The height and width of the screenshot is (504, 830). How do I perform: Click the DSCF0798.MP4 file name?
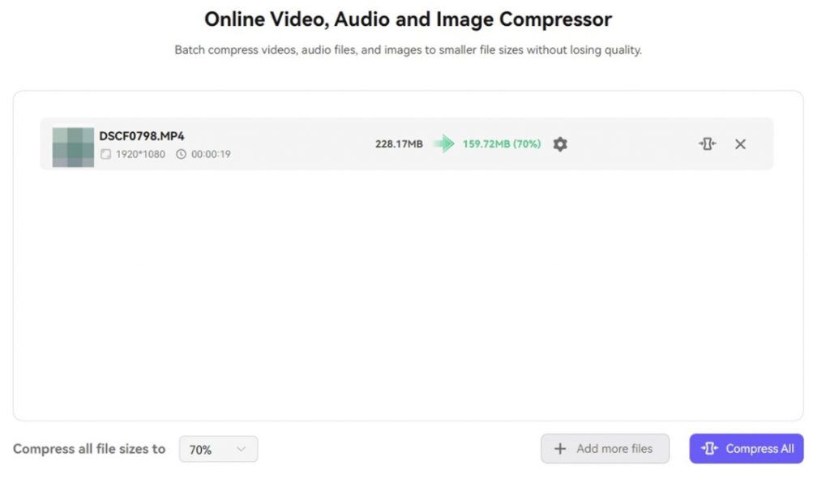142,136
